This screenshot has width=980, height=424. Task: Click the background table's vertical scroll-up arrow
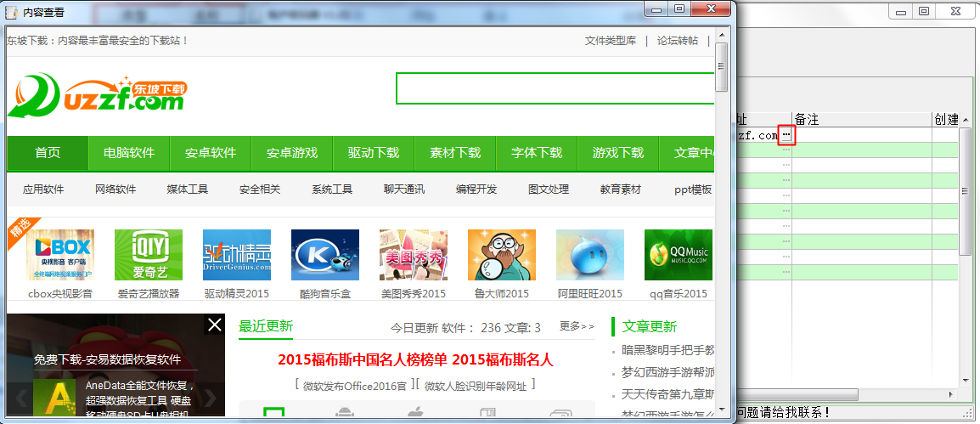pos(965,120)
